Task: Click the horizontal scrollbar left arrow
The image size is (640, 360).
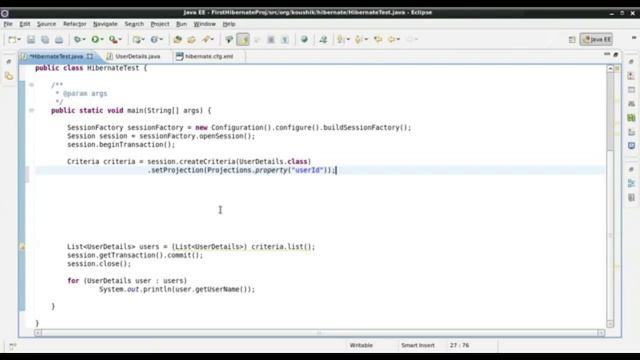Action: click(38, 333)
